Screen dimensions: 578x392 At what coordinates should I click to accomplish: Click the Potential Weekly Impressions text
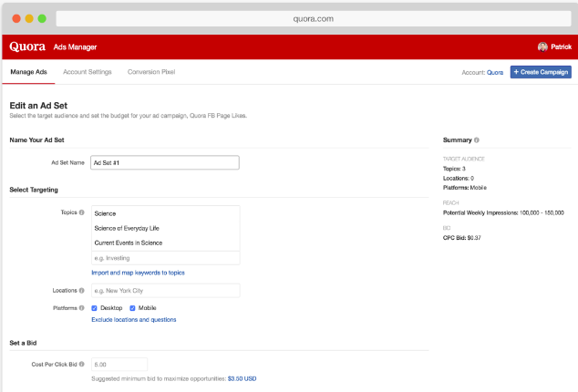pyautogui.click(x=503, y=212)
